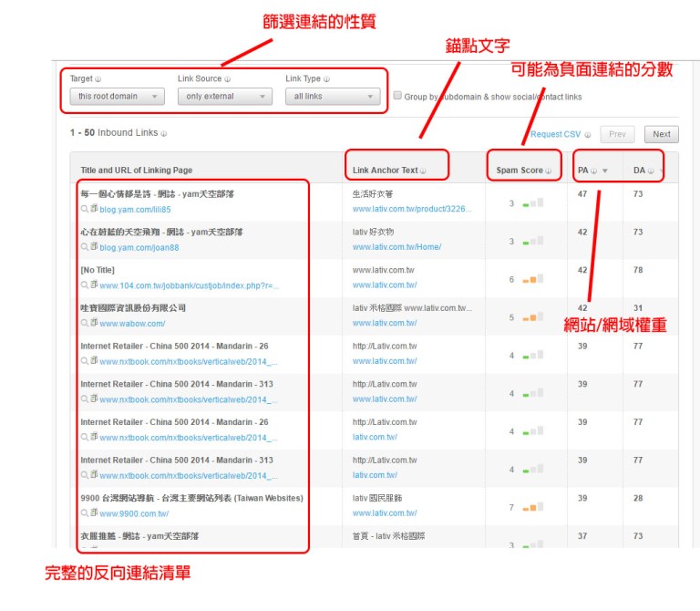Go to Next page of inbound links

coord(661,134)
